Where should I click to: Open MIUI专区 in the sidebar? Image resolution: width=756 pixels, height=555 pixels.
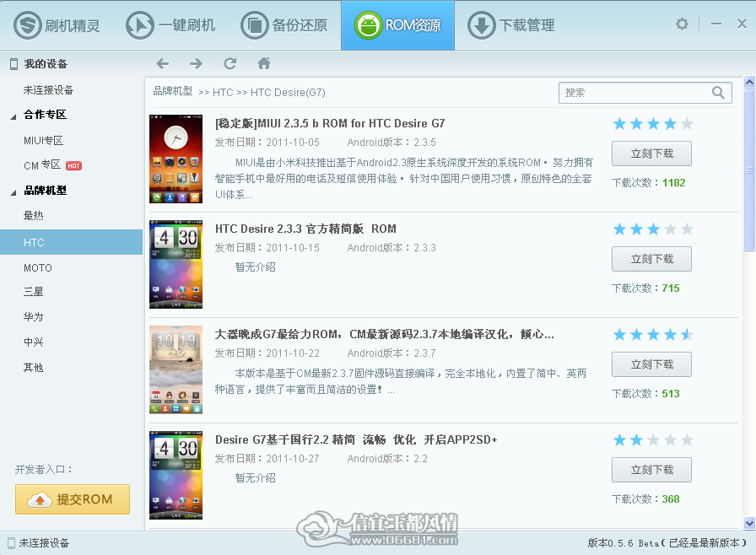tap(43, 140)
